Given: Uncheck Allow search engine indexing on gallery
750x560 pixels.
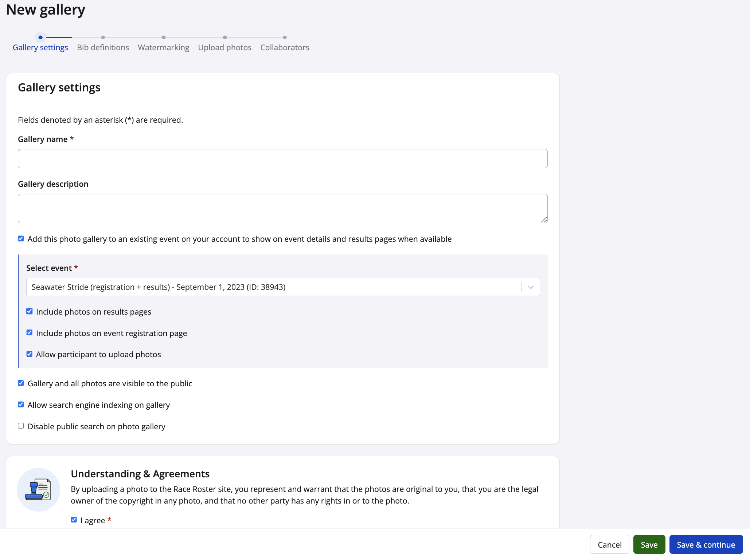Looking at the screenshot, I should pos(21,405).
